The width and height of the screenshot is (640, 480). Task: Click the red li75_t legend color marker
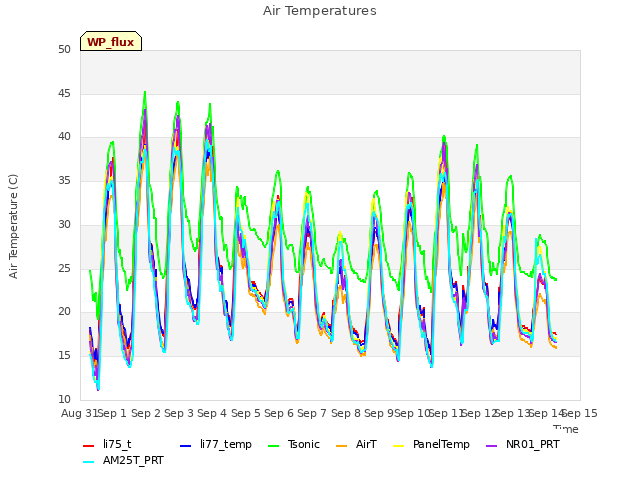(89, 445)
